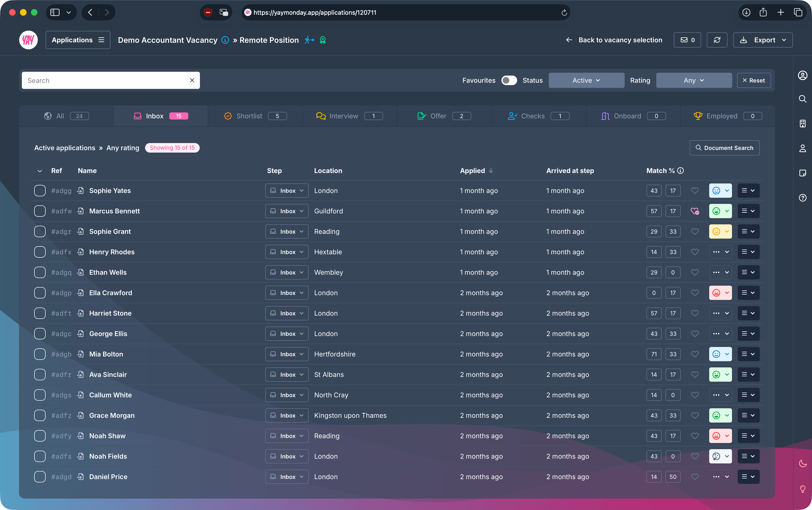Expand the select-all chevron beside Ref

(40, 171)
